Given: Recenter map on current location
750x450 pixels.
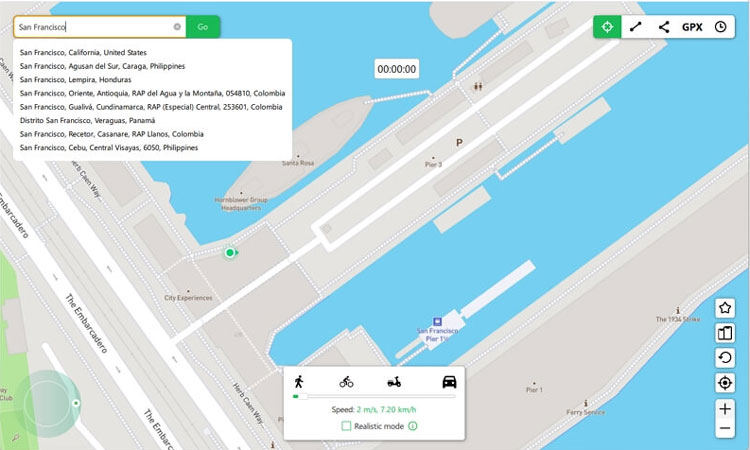Looking at the screenshot, I should [725, 383].
